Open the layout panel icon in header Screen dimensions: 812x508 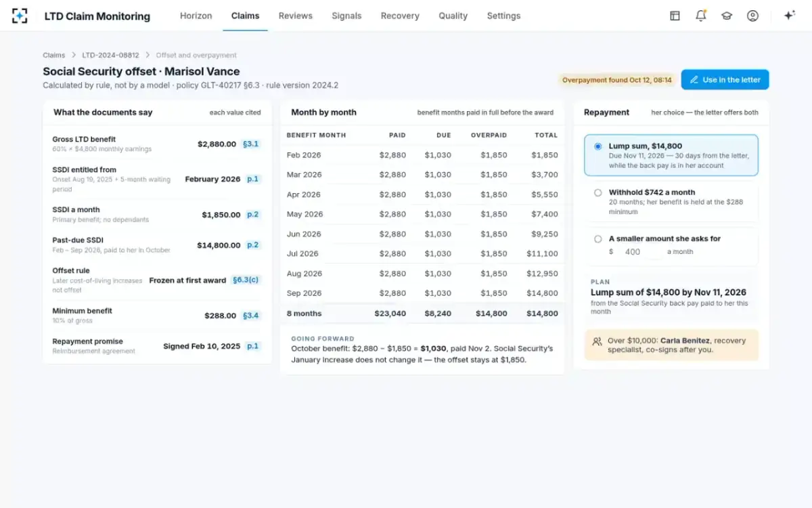pyautogui.click(x=675, y=16)
